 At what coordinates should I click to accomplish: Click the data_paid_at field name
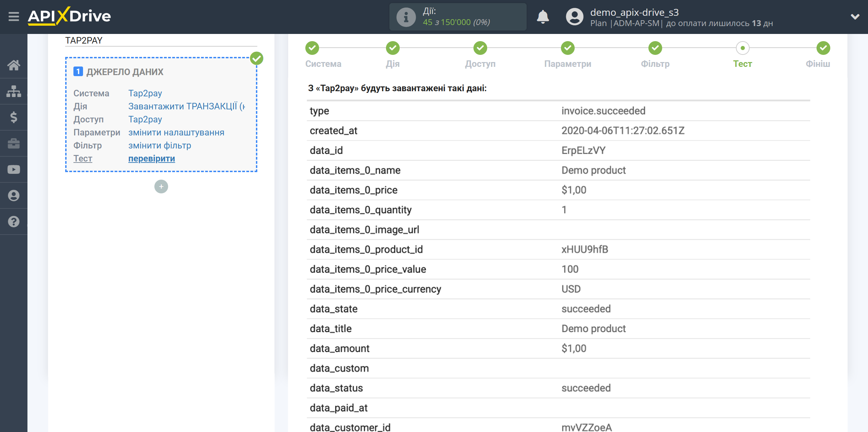click(x=339, y=408)
